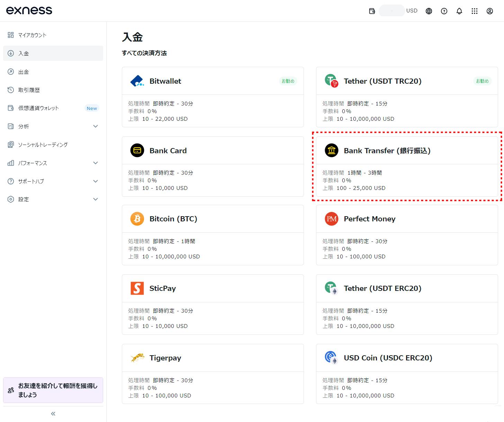Open 取引履歴 in the sidebar
The height and width of the screenshot is (422, 504).
53,90
